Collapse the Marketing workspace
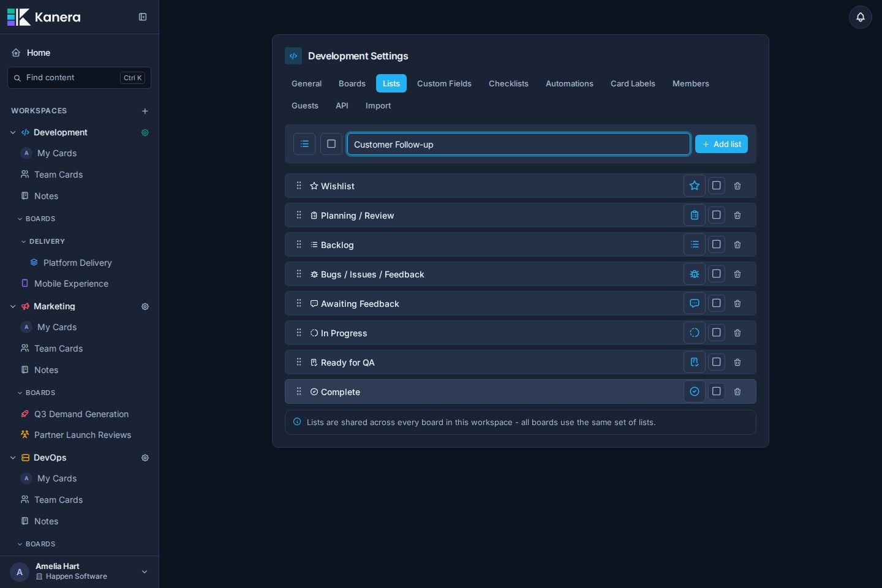The width and height of the screenshot is (882, 588). pos(13,306)
